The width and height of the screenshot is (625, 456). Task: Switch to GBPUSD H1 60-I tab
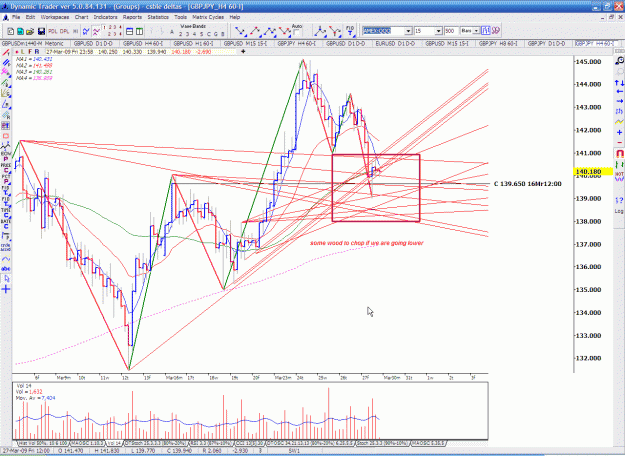(x=194, y=43)
